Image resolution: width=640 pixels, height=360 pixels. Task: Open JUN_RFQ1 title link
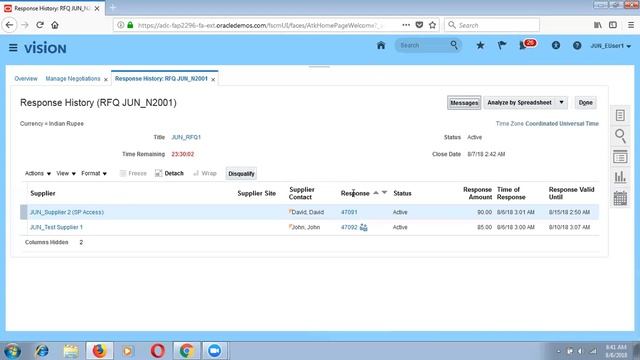(186, 137)
